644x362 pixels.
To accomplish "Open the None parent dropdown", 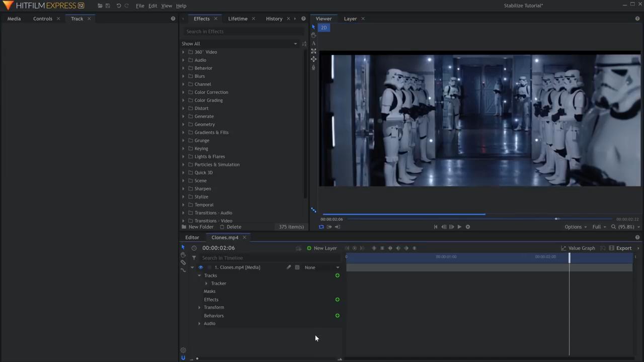I will pos(322,267).
